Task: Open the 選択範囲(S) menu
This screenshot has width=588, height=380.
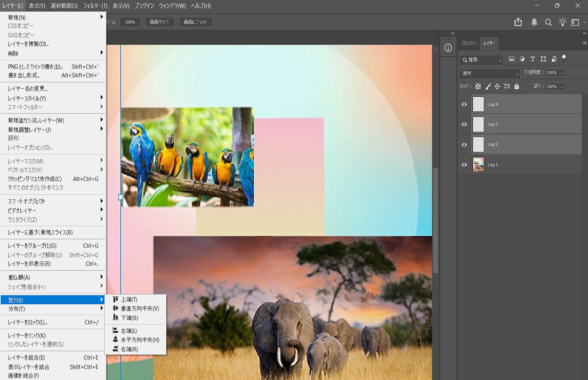Action: [x=64, y=6]
